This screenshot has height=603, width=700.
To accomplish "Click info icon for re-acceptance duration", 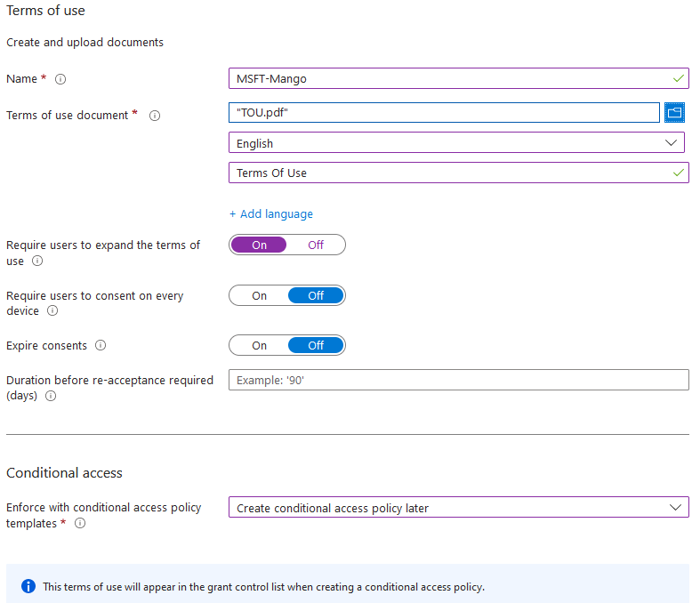I will (51, 397).
